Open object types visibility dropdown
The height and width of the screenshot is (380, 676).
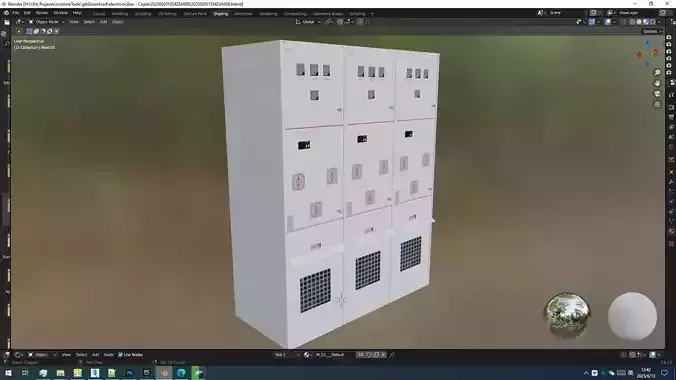[x=580, y=22]
